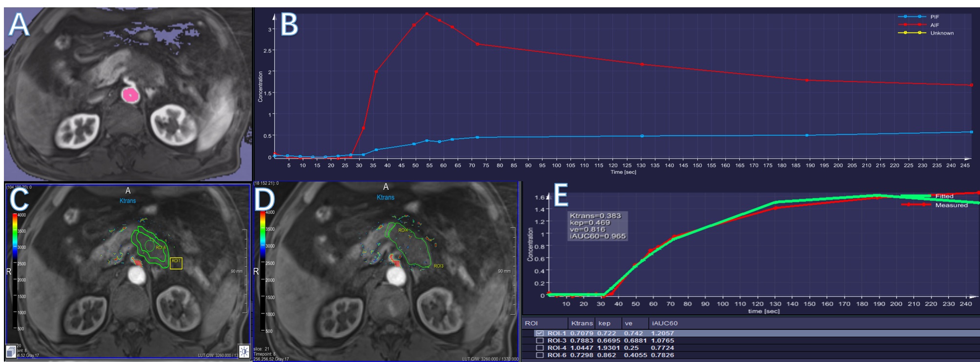The width and height of the screenshot is (980, 362).
Task: Click the PIF legend marker
Action: click(x=912, y=17)
